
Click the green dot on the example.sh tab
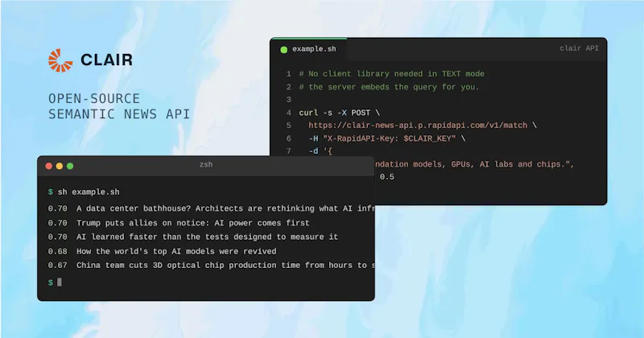[284, 50]
